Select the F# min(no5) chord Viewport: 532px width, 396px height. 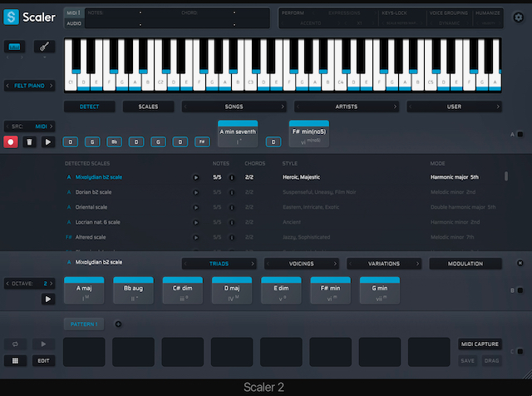coord(308,134)
